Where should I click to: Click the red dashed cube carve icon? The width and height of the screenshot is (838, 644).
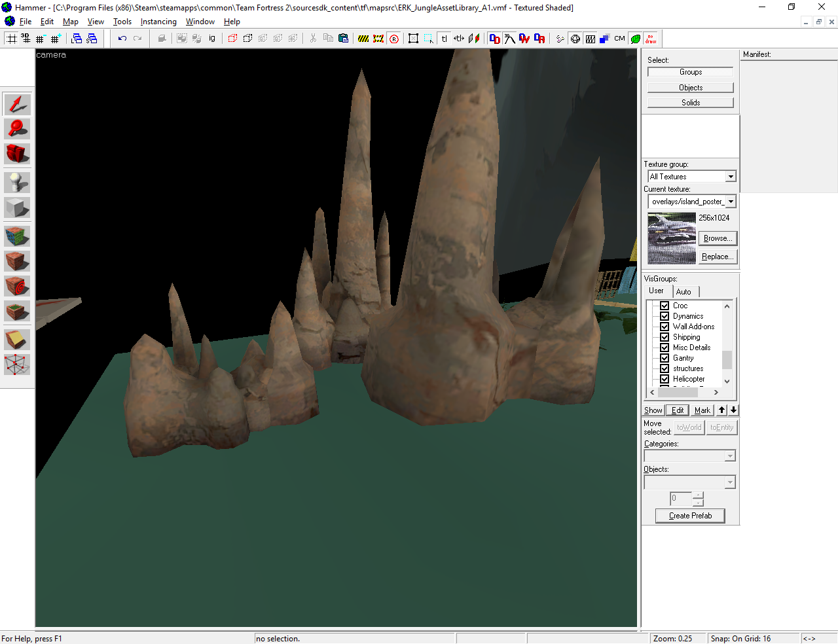pyautogui.click(x=232, y=39)
